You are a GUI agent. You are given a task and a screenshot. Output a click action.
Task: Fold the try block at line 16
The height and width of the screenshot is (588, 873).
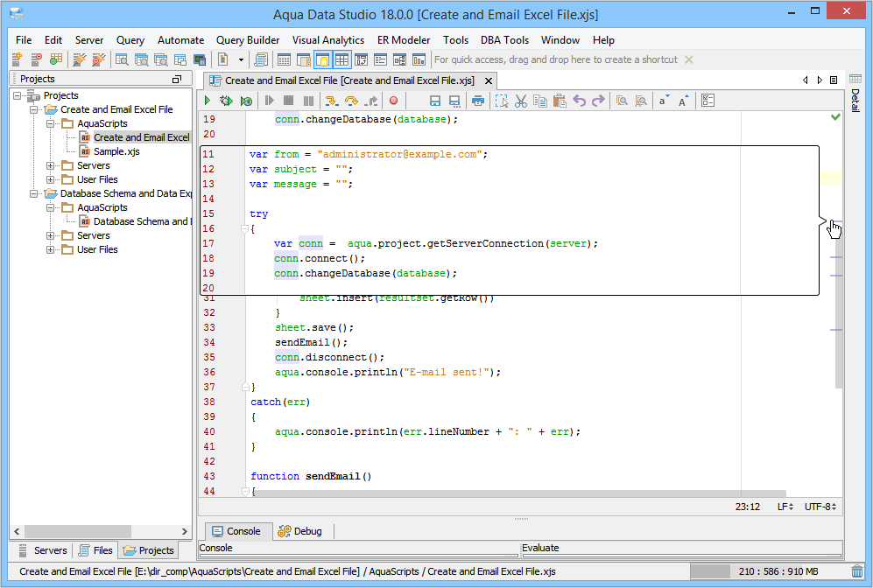[x=244, y=228]
